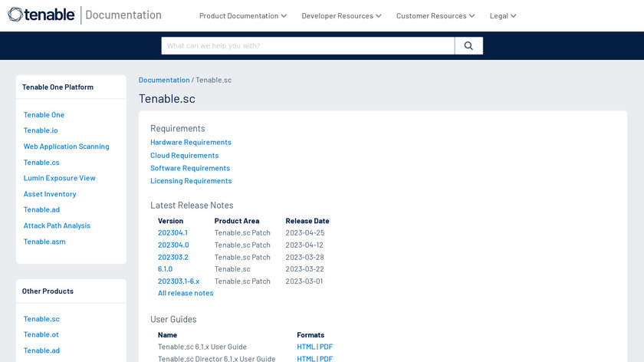Click the Release Date column header
The width and height of the screenshot is (644, 362).
pos(307,221)
